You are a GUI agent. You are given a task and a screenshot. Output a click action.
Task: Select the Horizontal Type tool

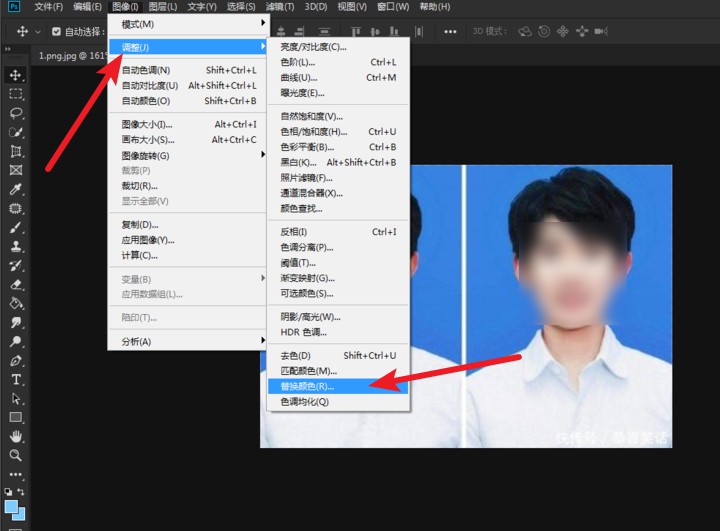click(x=16, y=379)
